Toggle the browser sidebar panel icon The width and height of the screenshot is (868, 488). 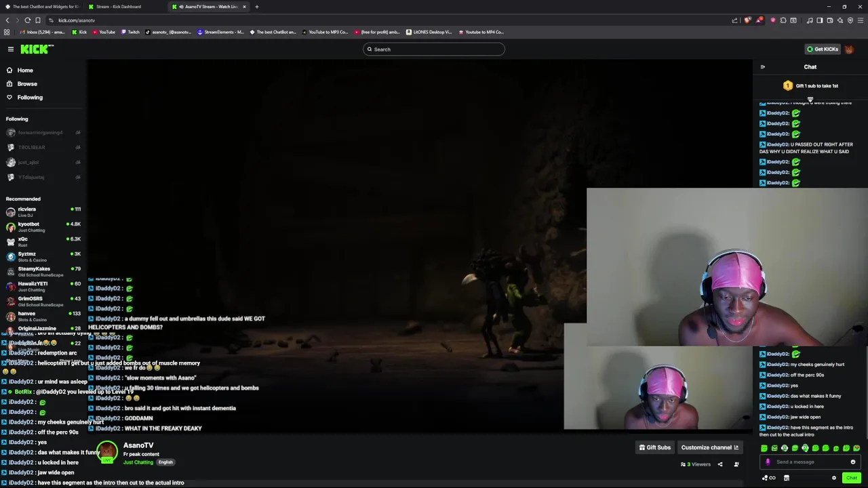click(x=820, y=20)
